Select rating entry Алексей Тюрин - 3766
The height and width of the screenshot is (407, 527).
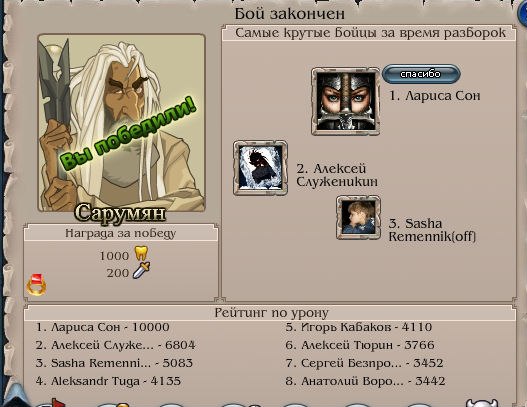tap(360, 345)
